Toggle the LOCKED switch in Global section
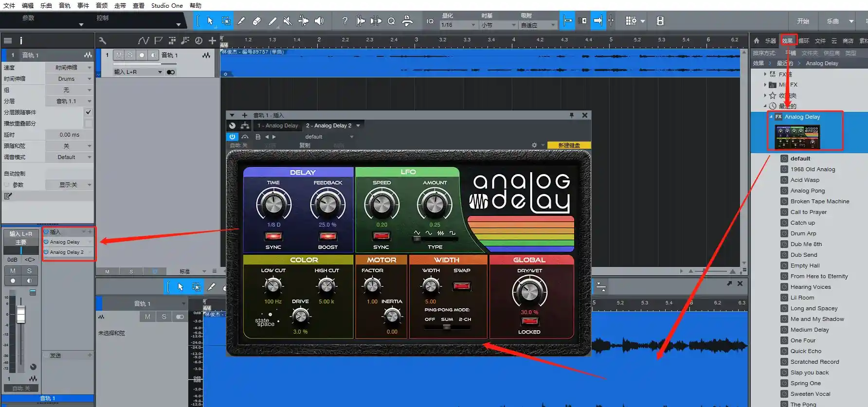The width and height of the screenshot is (868, 407). 529,321
